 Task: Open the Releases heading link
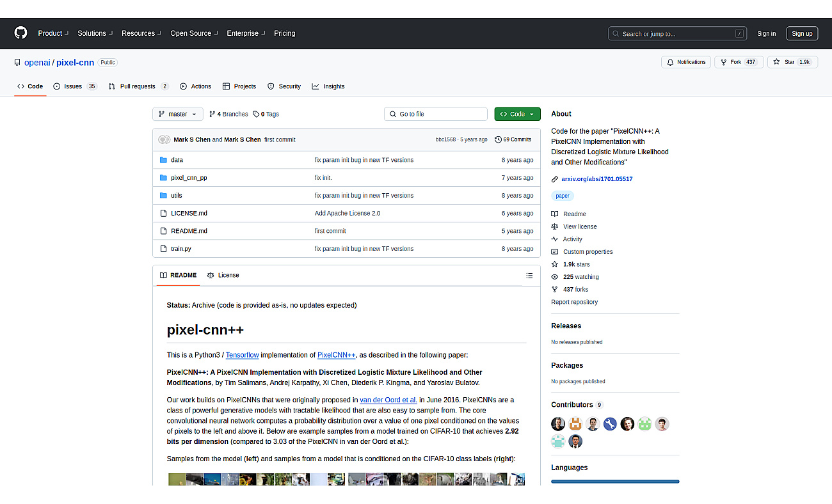pos(566,326)
